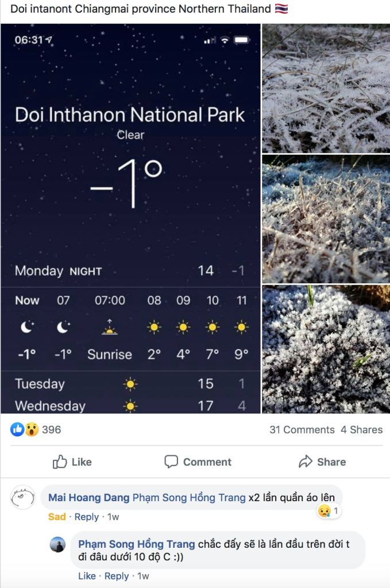
Task: Click Sad reaction link under first comment
Action: pos(57,517)
